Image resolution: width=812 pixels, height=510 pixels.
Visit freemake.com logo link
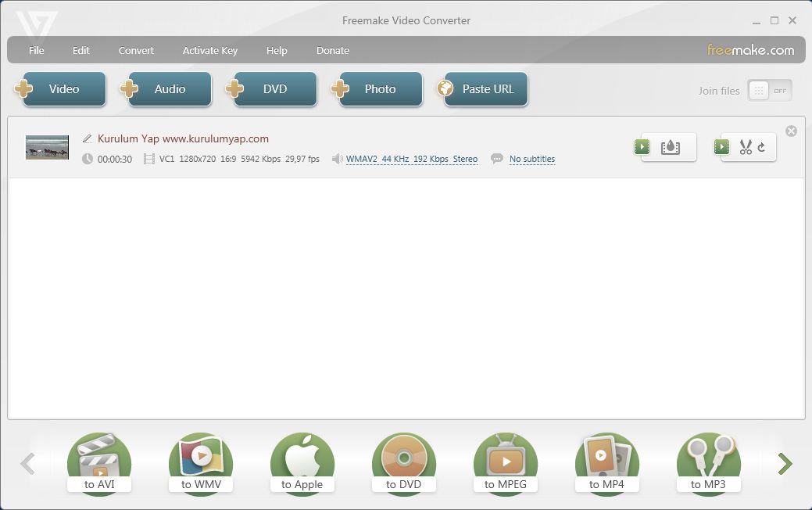click(750, 50)
